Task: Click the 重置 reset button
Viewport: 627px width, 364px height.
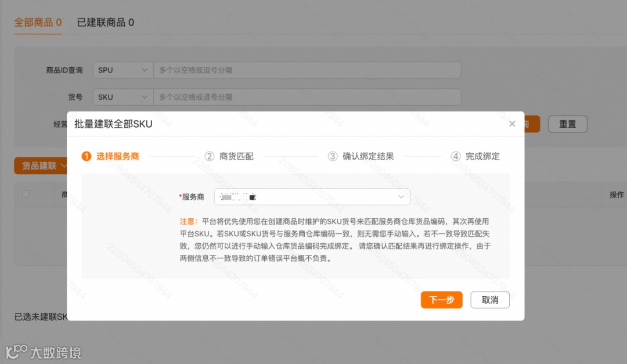Action: [x=567, y=124]
